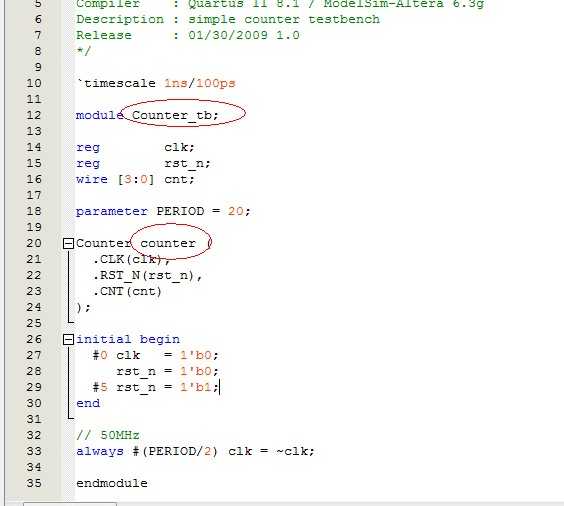Click line number 33 in the gutter
The width and height of the screenshot is (564, 506).
34,451
